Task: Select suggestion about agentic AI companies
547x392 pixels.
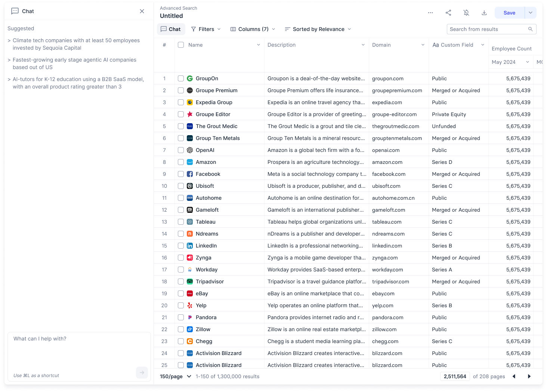Action: click(x=74, y=63)
